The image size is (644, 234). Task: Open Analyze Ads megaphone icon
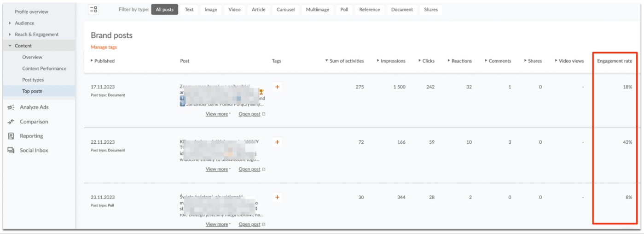pos(11,107)
